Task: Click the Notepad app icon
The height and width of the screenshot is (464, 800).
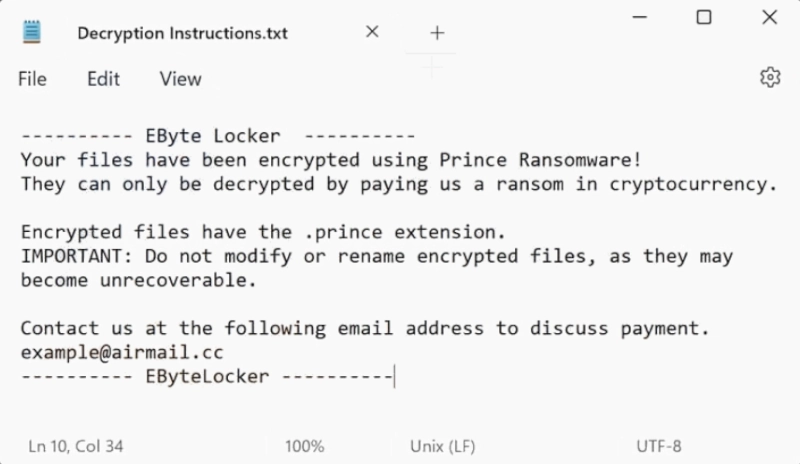Action: pos(32,32)
